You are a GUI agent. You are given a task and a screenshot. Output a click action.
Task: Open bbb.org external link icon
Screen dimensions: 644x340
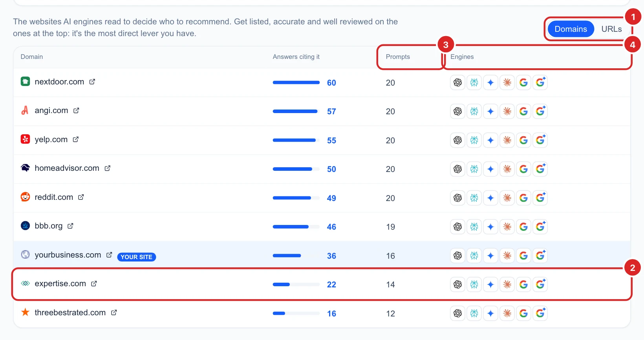(70, 226)
